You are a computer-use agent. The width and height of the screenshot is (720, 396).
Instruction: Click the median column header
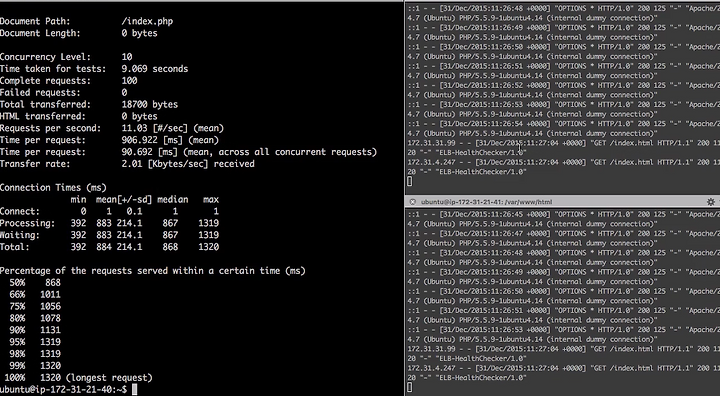click(x=173, y=199)
